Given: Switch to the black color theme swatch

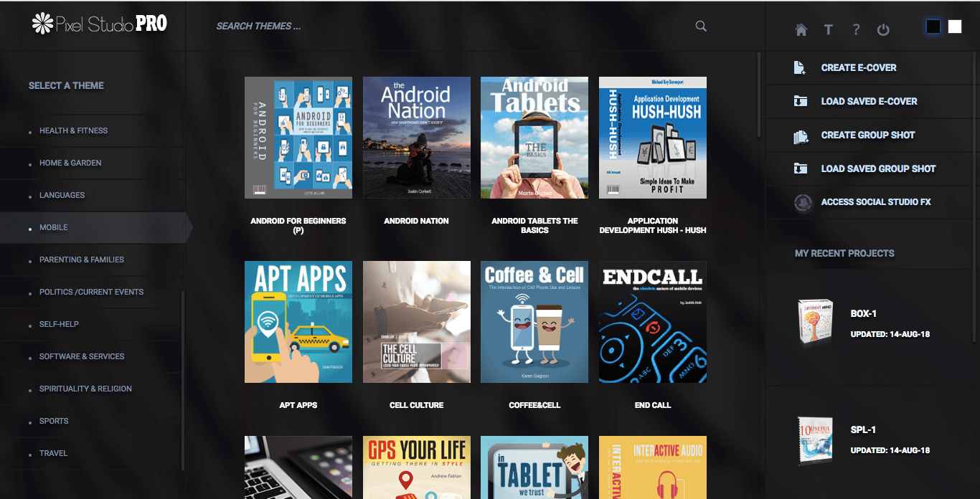Looking at the screenshot, I should tap(933, 27).
